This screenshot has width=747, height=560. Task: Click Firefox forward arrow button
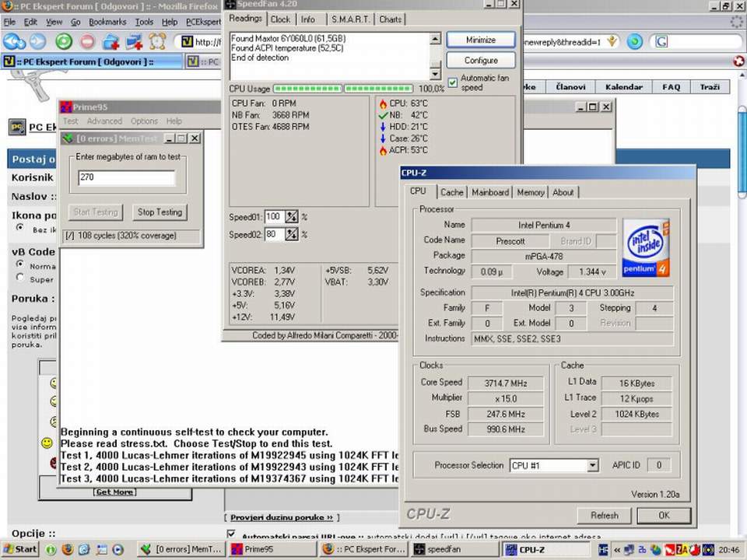(x=38, y=42)
